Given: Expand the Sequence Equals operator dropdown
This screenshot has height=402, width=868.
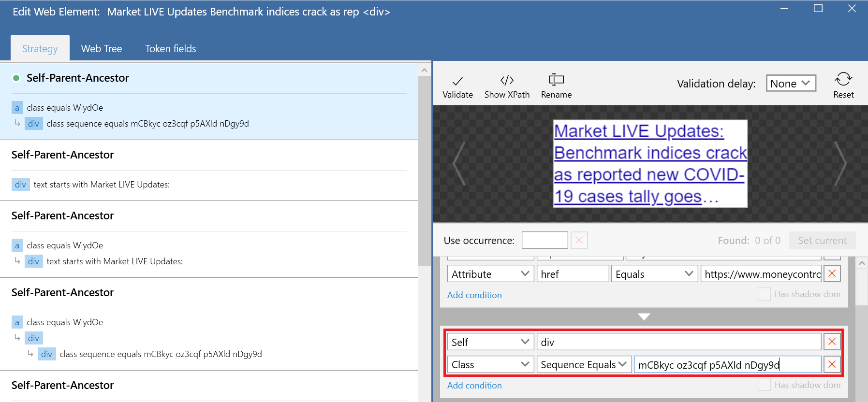Looking at the screenshot, I should (584, 365).
